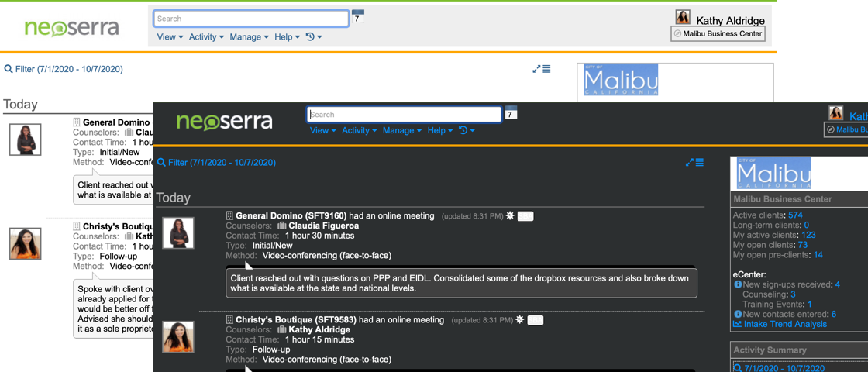Click the expand list icon in light theme

coord(541,69)
